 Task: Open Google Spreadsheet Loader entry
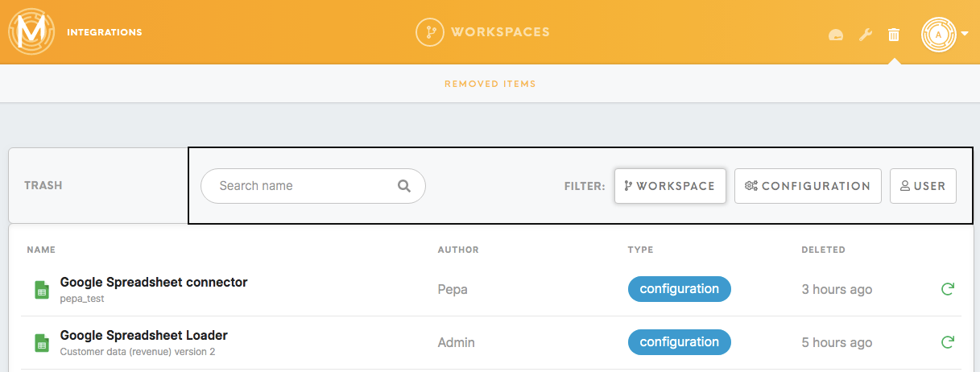[x=144, y=336]
